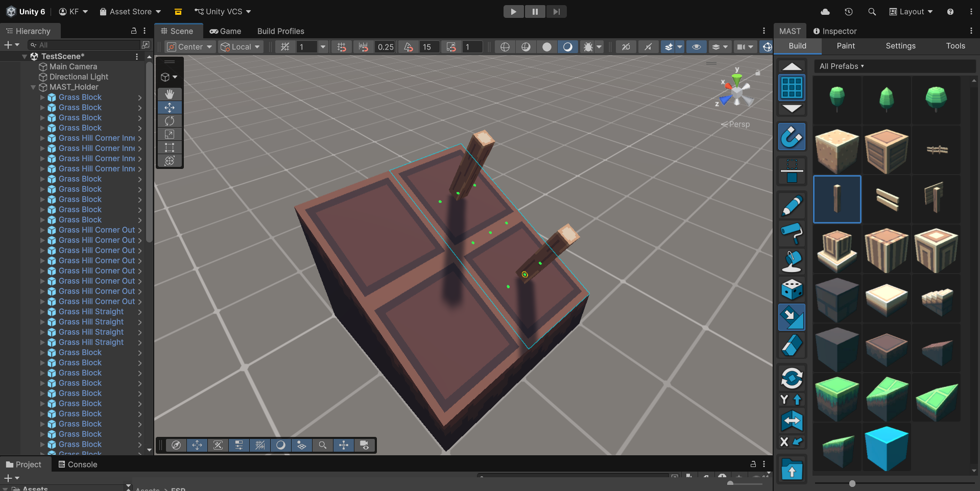Click MAST flip horizontal arrows icon
980x491 pixels.
[792, 421]
